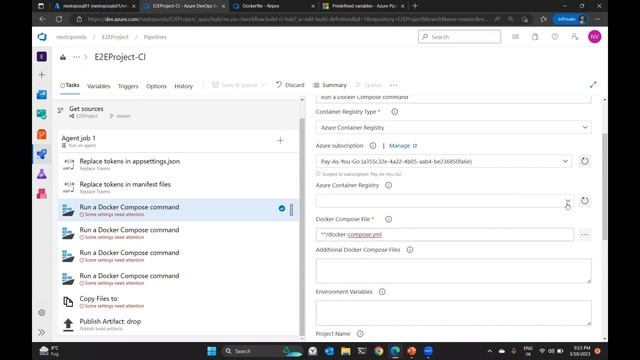640x360 pixels.
Task: Open the Manage subscription link
Action: tap(403, 146)
